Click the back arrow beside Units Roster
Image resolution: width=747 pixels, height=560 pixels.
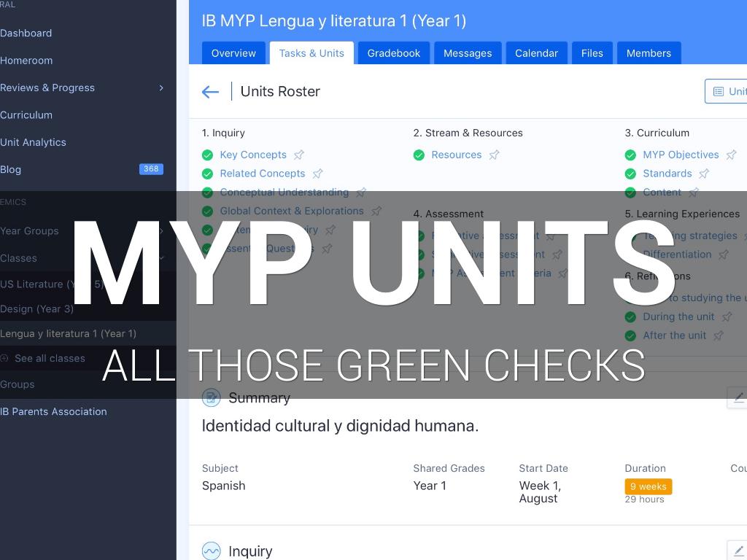pyautogui.click(x=210, y=92)
